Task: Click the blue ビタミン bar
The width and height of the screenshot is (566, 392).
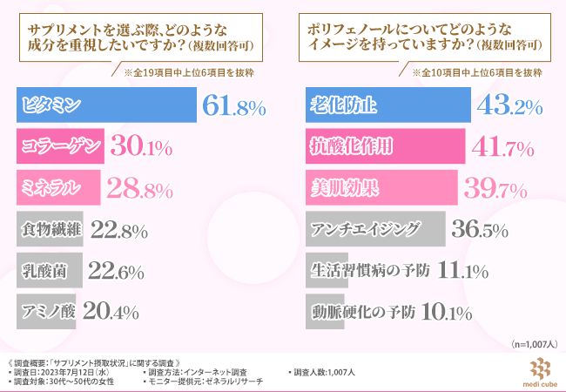Action: click(106, 106)
